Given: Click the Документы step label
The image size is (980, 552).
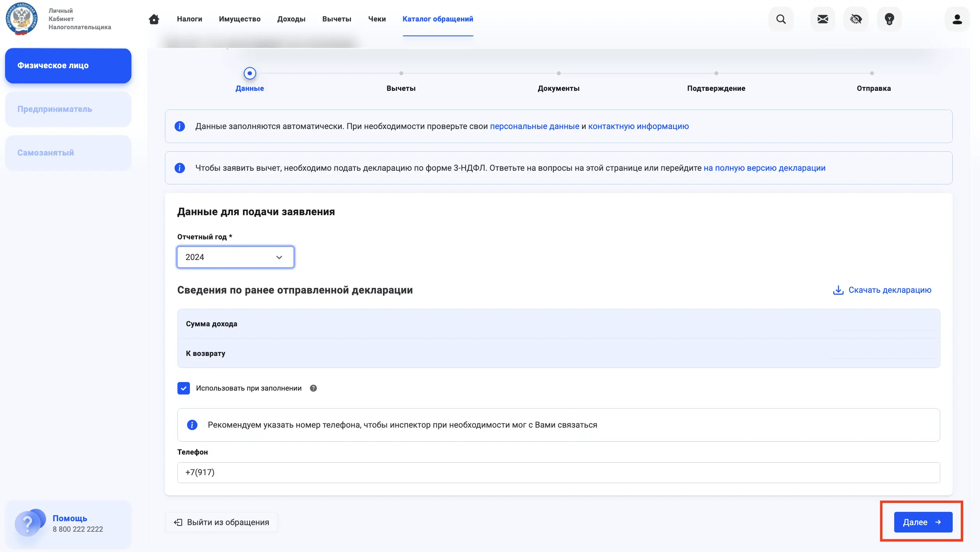Looking at the screenshot, I should pos(558,88).
